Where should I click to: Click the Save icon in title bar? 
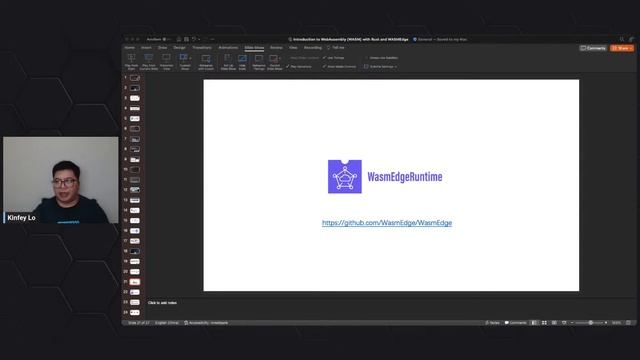[x=186, y=40]
